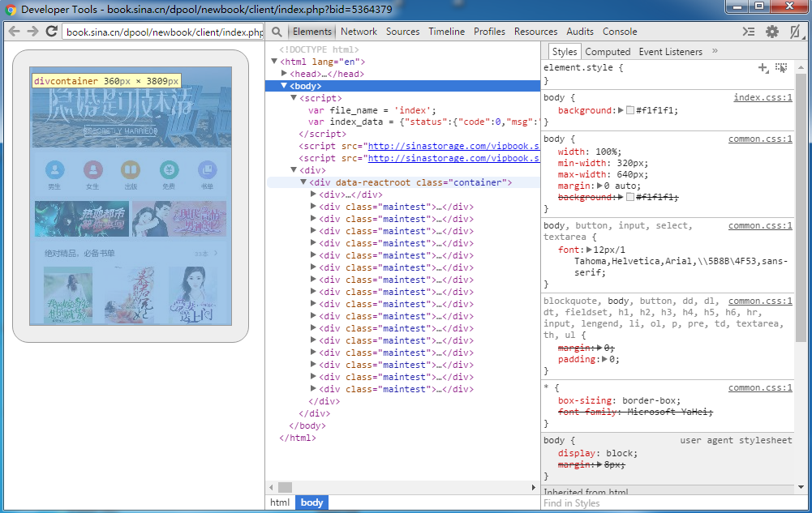812x513 pixels.
Task: Tap the 女生 category icon in preview
Action: (93, 169)
